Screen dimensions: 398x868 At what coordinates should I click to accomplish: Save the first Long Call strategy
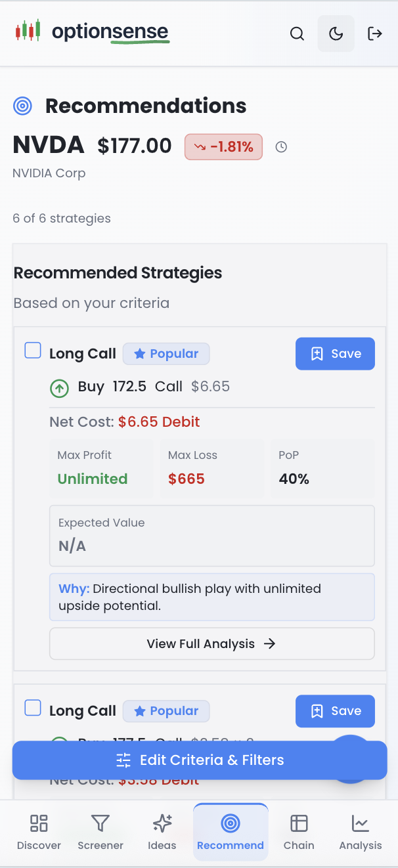(x=335, y=354)
